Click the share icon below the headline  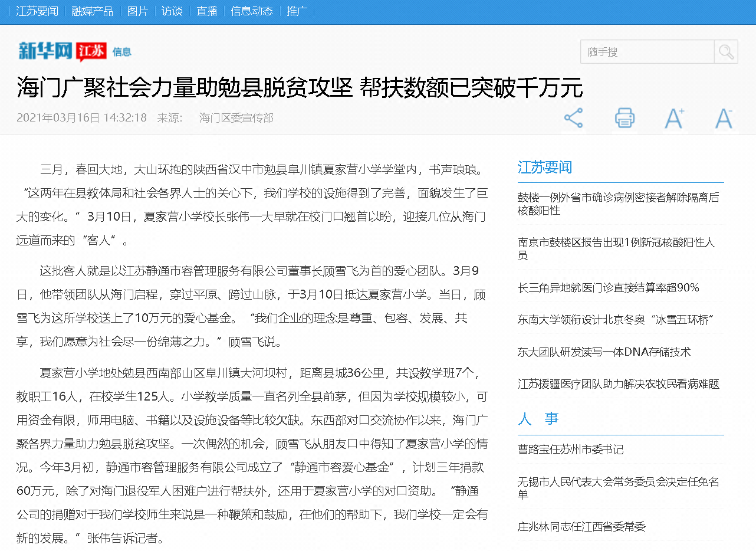pos(573,118)
